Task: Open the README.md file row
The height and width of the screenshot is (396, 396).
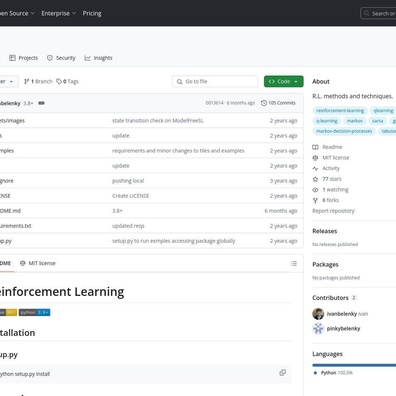Action: [152, 211]
